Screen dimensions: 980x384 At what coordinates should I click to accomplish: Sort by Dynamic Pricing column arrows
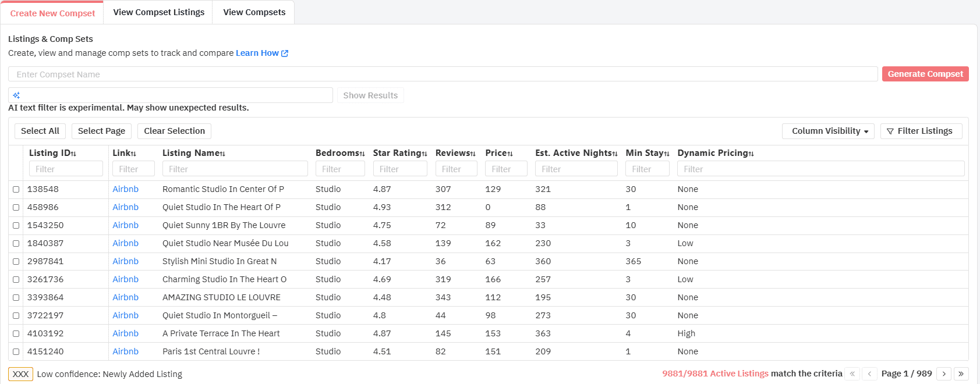[x=751, y=154]
